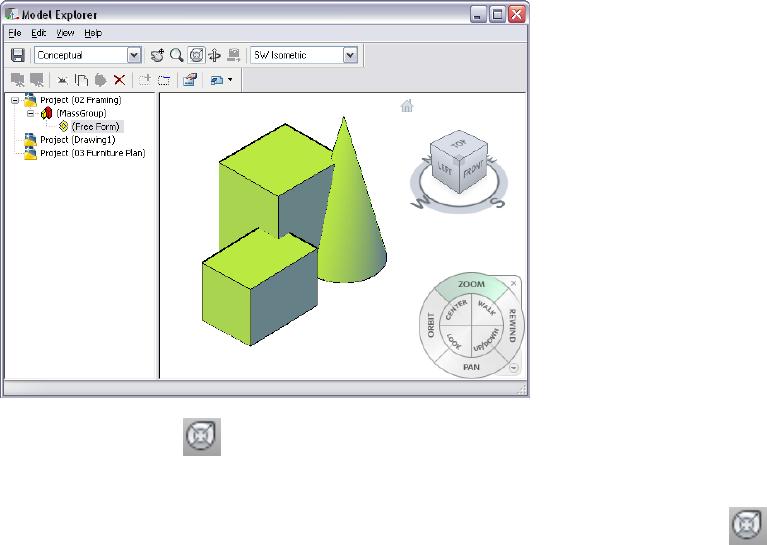Maximize the Model Explorer window

click(x=497, y=14)
